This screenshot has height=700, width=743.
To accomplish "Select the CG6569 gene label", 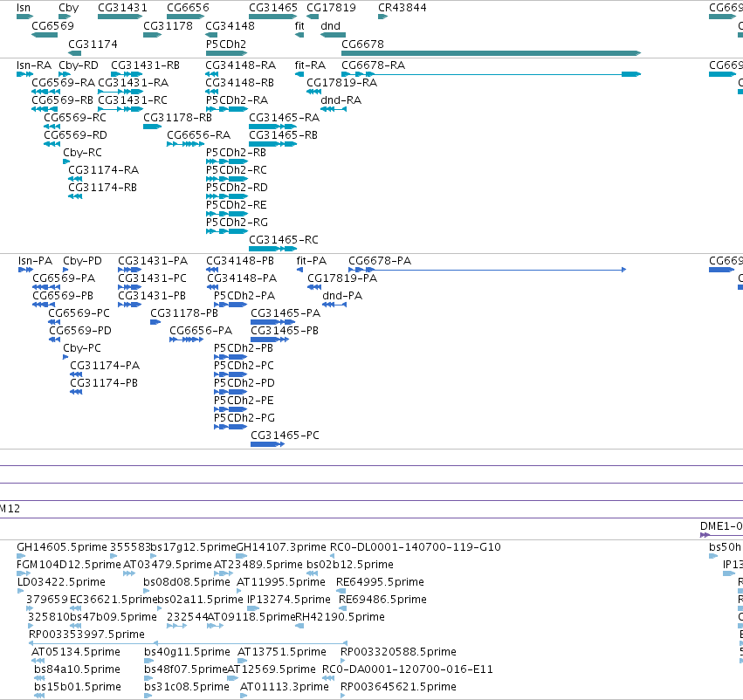I will (52, 25).
